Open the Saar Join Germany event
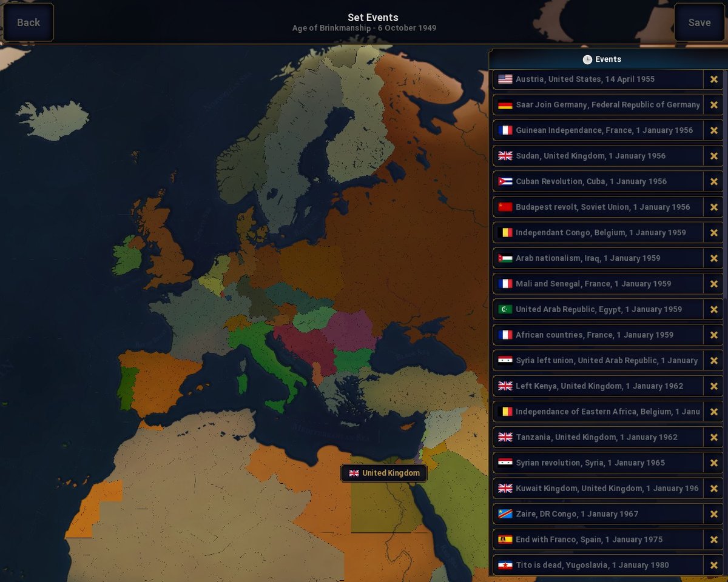This screenshot has width=728, height=582. (x=598, y=105)
